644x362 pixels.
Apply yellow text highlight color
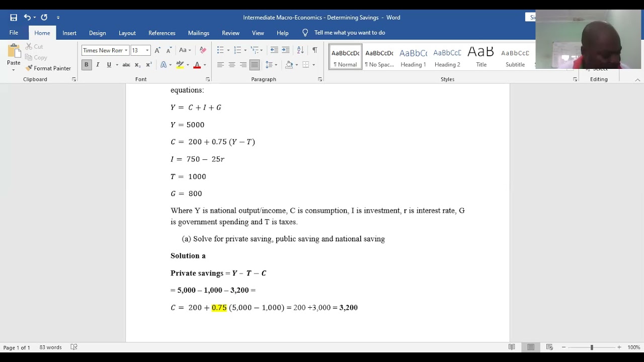coord(180,65)
